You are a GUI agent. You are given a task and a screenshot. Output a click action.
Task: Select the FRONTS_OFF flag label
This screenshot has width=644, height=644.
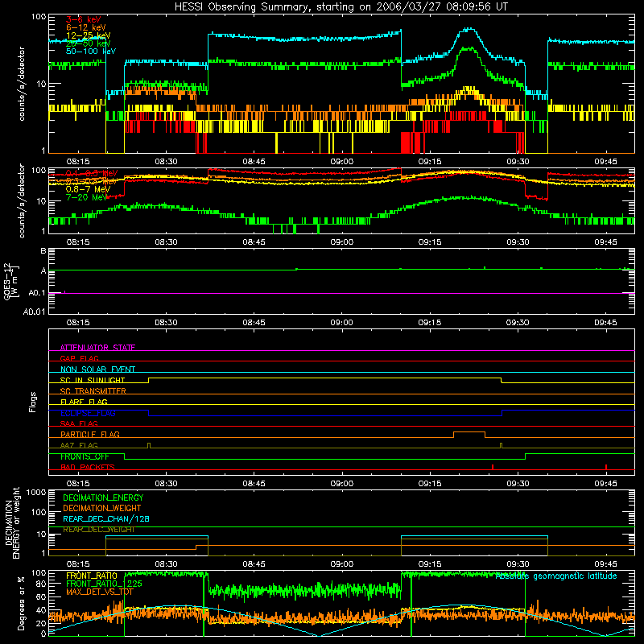85,456
